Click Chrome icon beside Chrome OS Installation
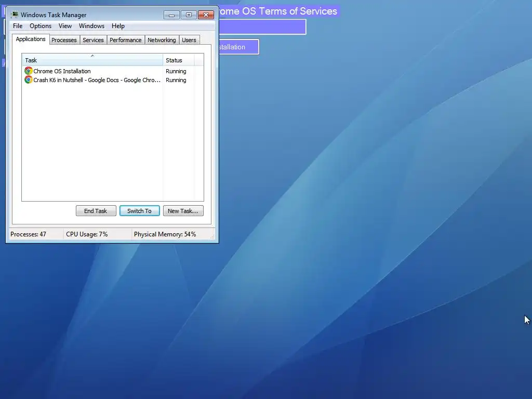The height and width of the screenshot is (399, 532). click(29, 71)
